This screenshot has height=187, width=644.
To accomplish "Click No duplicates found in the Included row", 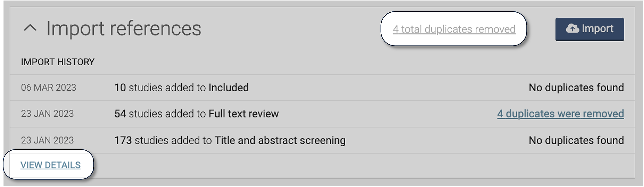I will (x=576, y=88).
